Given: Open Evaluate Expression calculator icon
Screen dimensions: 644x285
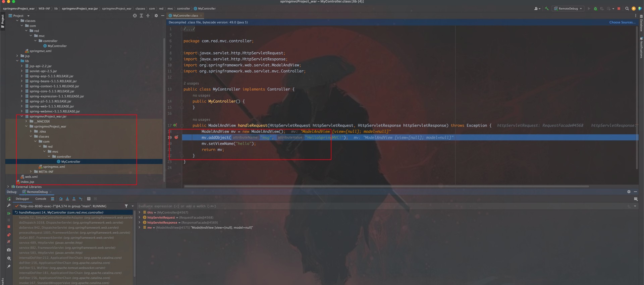Looking at the screenshot, I should coord(89,199).
